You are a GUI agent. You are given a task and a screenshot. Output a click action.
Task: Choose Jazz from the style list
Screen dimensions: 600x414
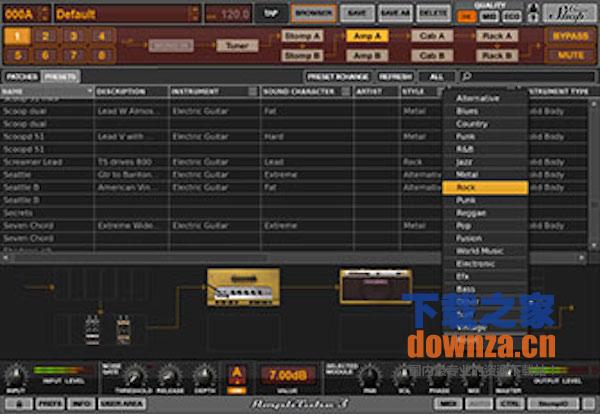485,162
